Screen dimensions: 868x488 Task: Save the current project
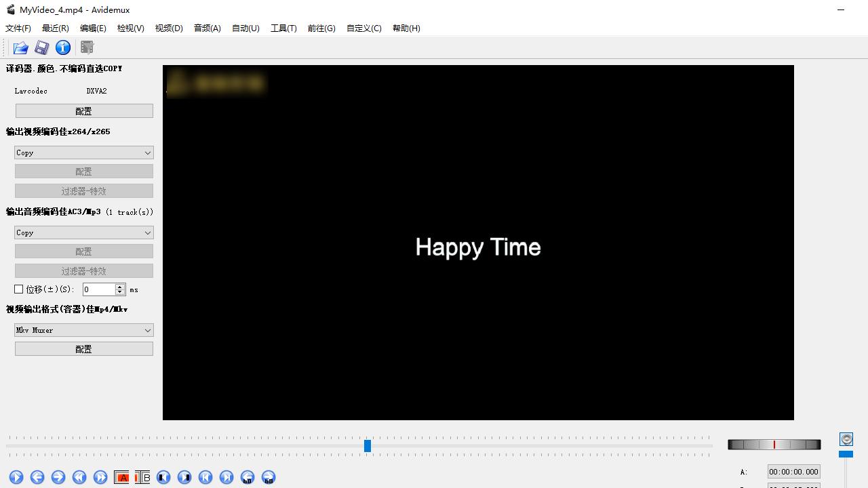click(x=41, y=47)
